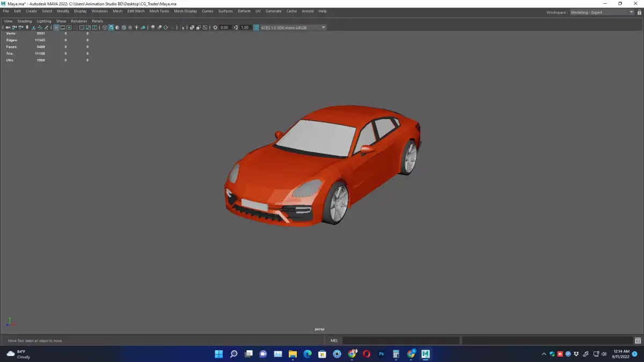Click the Use All Lights bulb icon
Screen dimensions: 644x362
click(x=137, y=27)
